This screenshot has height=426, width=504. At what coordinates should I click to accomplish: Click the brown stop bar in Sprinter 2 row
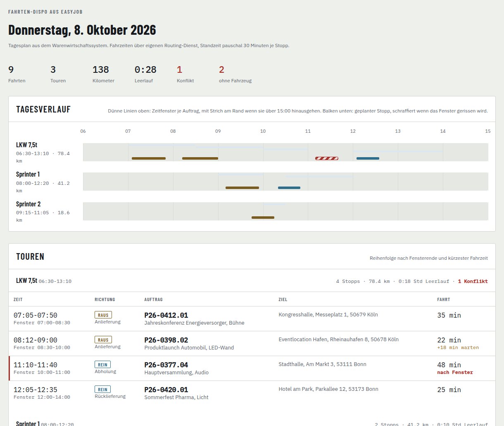263,218
